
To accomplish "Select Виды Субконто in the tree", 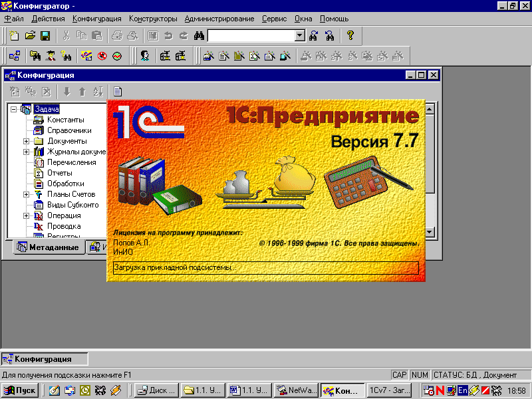I will (x=73, y=205).
